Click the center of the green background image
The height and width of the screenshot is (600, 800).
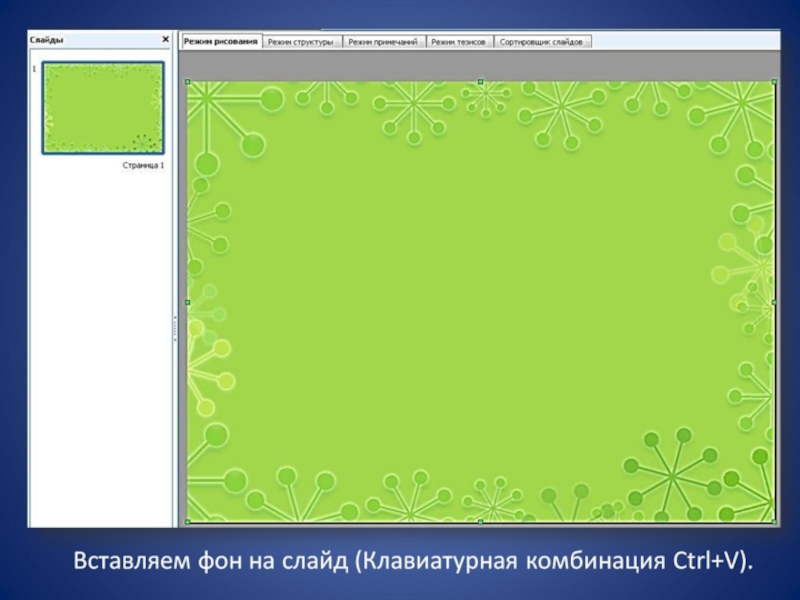pyautogui.click(x=480, y=302)
